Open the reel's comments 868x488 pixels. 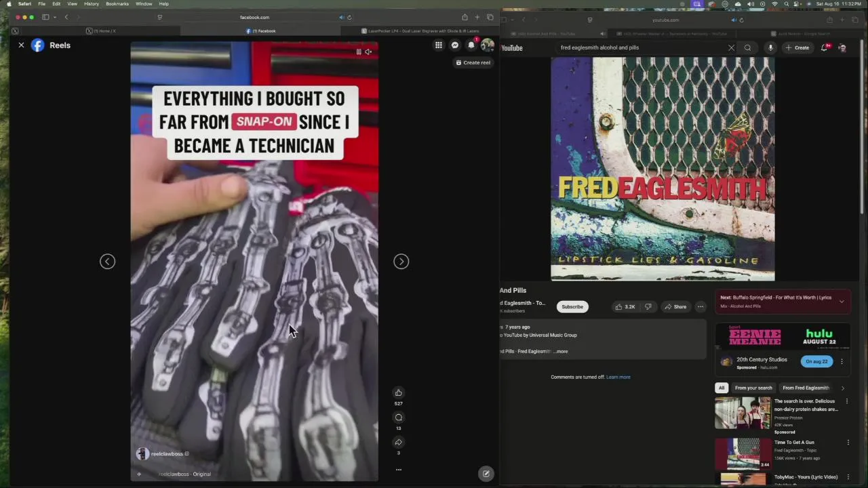click(399, 418)
